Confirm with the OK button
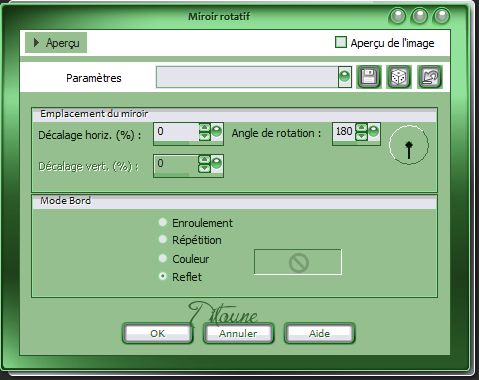 pyautogui.click(x=157, y=333)
